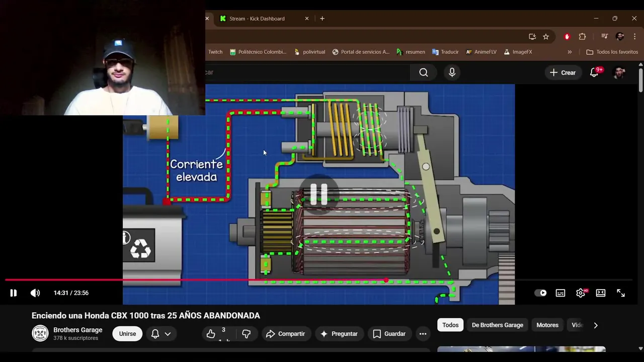The height and width of the screenshot is (362, 644).
Task: Open the media controls icon in Chrome toolbar
Action: click(605, 37)
